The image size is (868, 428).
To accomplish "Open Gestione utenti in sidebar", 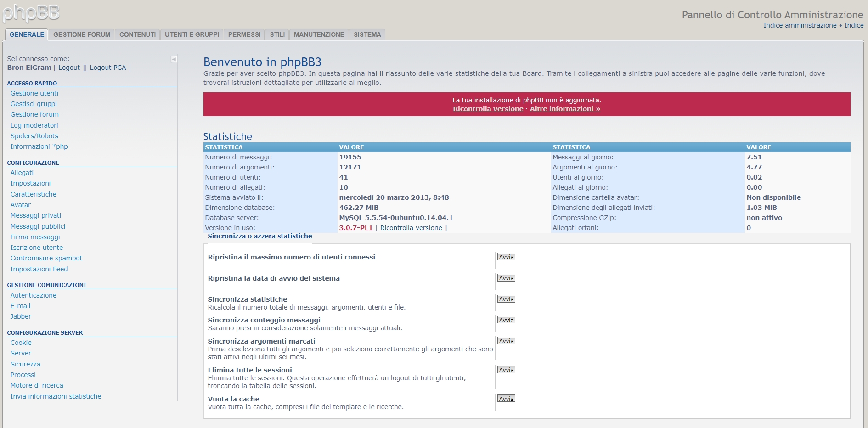I will (34, 93).
